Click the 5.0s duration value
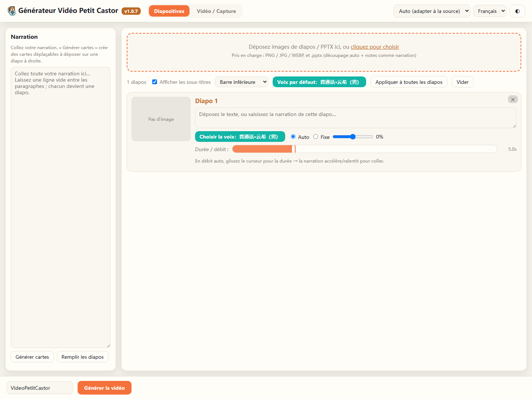The width and height of the screenshot is (532, 399). (x=512, y=149)
